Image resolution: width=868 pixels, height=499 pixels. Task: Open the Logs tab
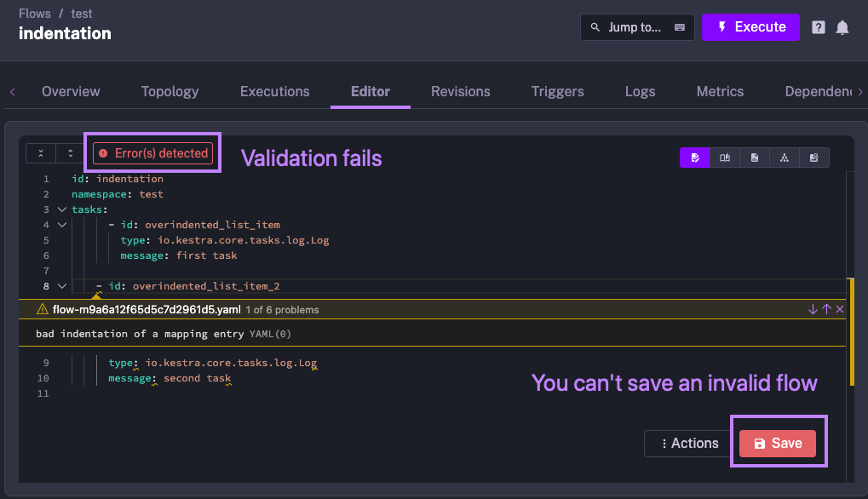coord(640,91)
